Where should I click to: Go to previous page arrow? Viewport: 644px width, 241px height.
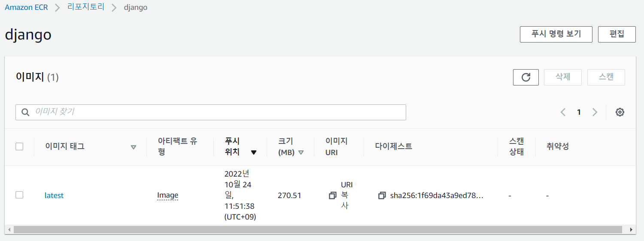point(563,112)
